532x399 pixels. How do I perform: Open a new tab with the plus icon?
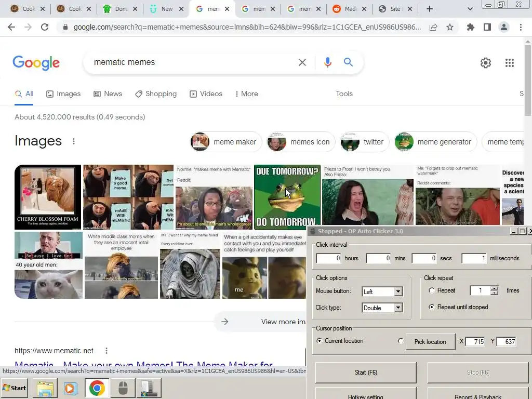pyautogui.click(x=430, y=9)
